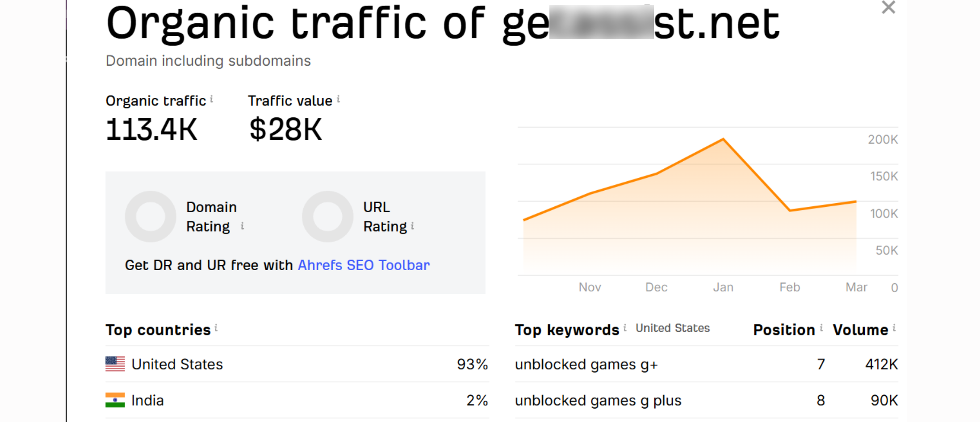The width and height of the screenshot is (980, 422).
Task: Click the United States country row label
Action: pyautogui.click(x=177, y=364)
